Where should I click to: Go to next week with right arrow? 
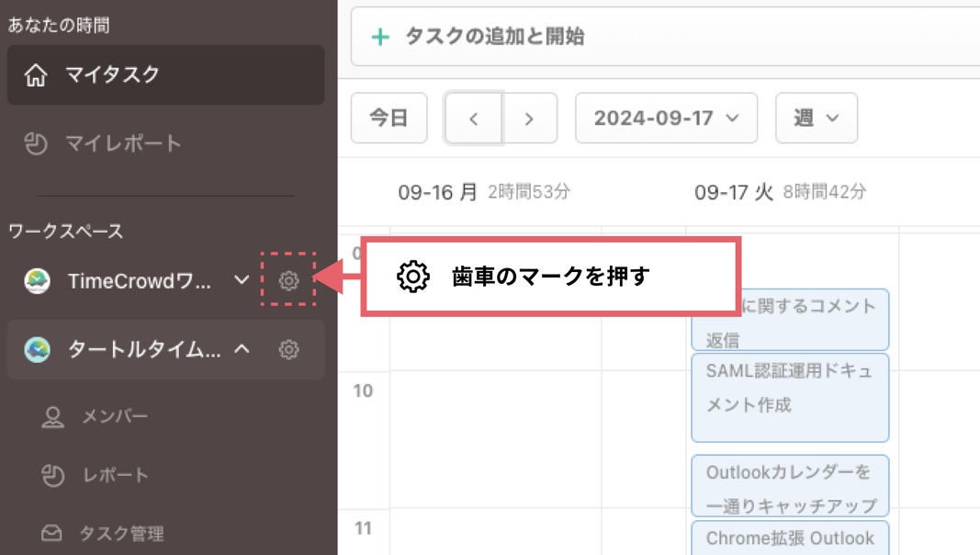pyautogui.click(x=529, y=119)
